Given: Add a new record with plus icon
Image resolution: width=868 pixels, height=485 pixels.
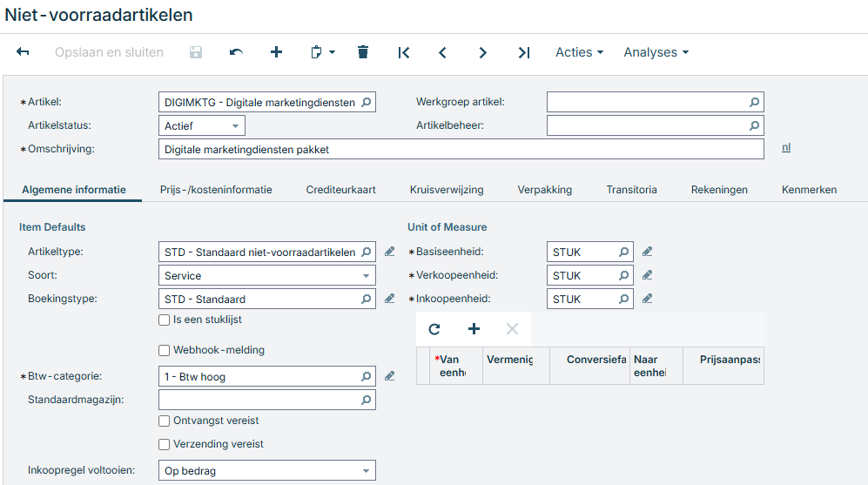Looking at the screenshot, I should pos(277,52).
